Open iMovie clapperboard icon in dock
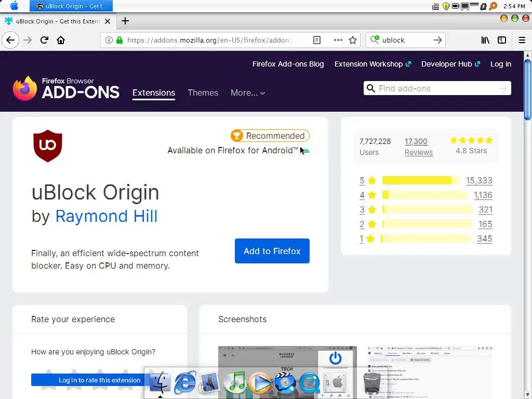This screenshot has height=399, width=532. click(x=285, y=382)
